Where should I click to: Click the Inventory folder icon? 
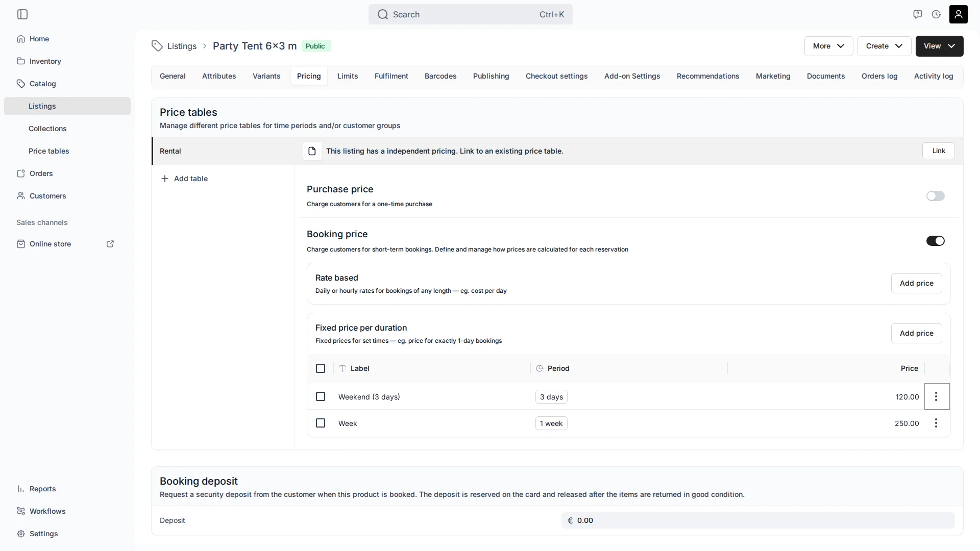pos(21,61)
